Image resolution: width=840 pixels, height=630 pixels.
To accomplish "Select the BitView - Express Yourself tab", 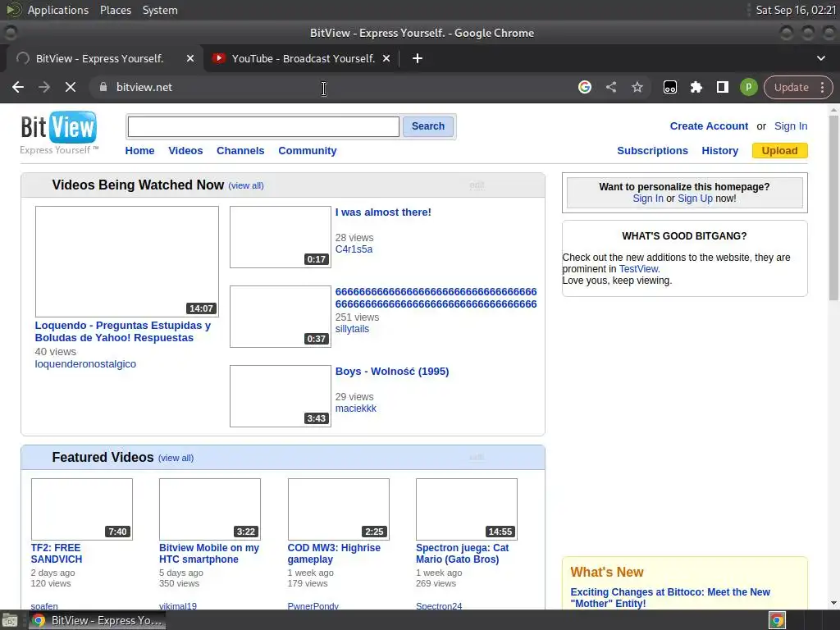I will coord(99,58).
